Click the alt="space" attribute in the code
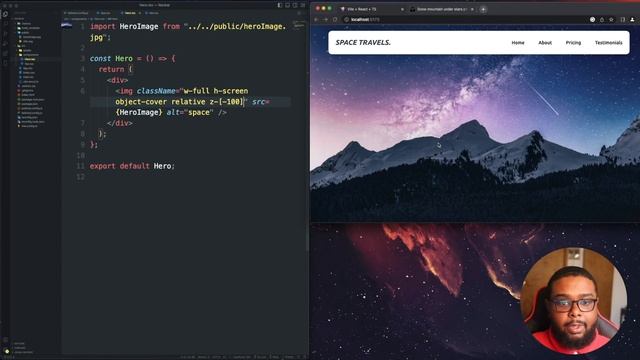The image size is (640, 360). (189, 112)
